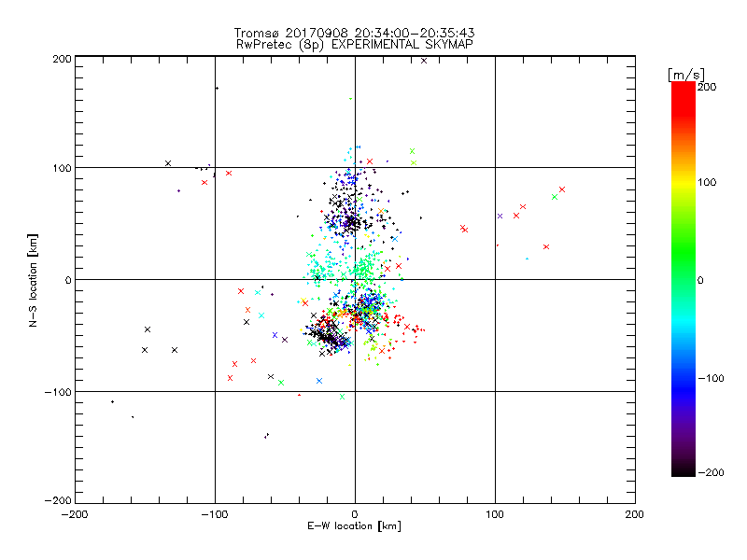
Task: Click the x-axis tick label '100'
Action: tap(495, 514)
